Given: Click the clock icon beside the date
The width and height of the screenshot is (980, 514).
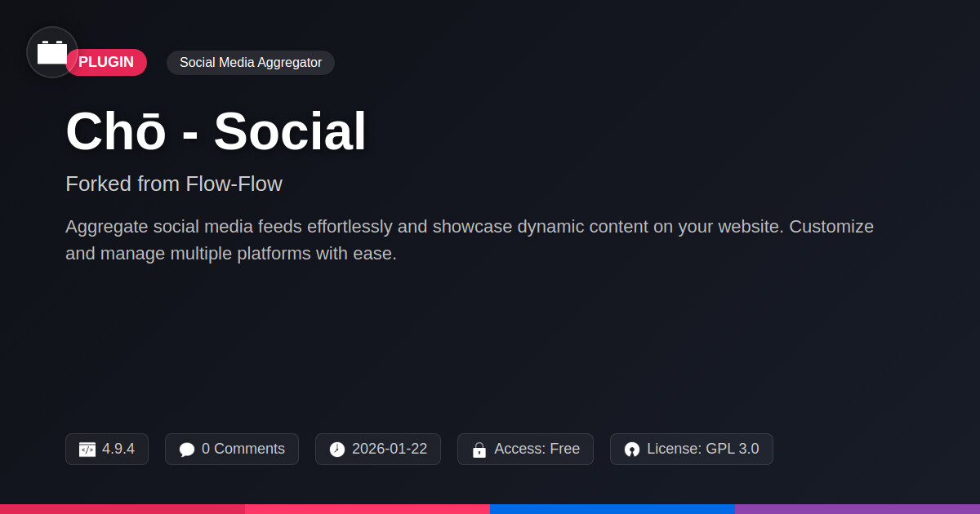Looking at the screenshot, I should tap(337, 450).
